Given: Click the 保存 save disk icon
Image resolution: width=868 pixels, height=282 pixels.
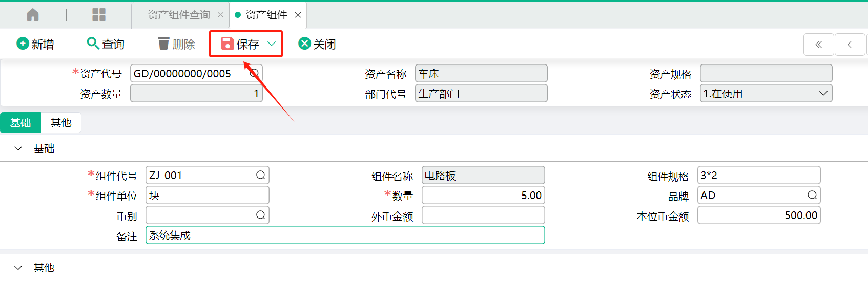Looking at the screenshot, I should click(228, 44).
